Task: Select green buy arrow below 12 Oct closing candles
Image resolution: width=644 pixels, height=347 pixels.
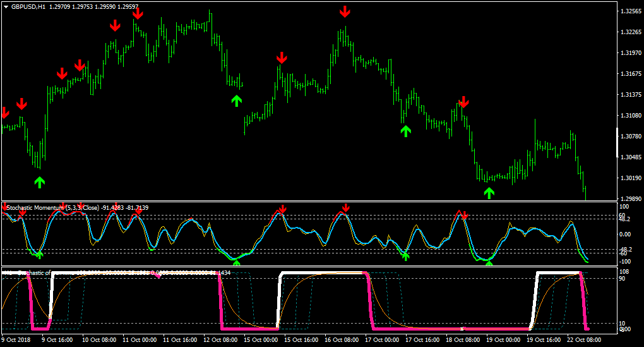Action: 236,100
